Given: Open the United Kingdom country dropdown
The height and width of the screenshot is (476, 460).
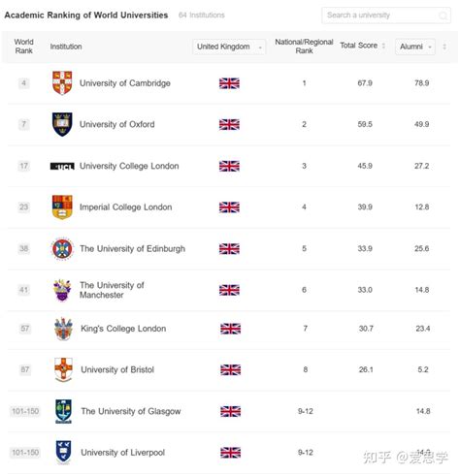Looking at the screenshot, I should click(229, 47).
